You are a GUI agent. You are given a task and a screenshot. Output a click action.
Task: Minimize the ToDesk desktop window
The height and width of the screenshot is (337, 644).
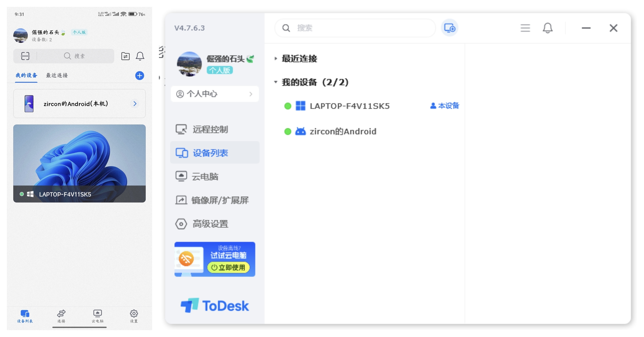(586, 28)
